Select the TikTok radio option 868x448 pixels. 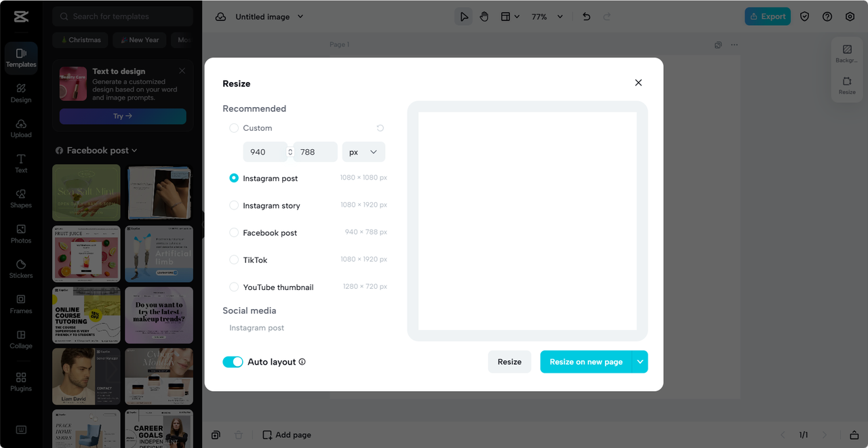[x=234, y=260]
